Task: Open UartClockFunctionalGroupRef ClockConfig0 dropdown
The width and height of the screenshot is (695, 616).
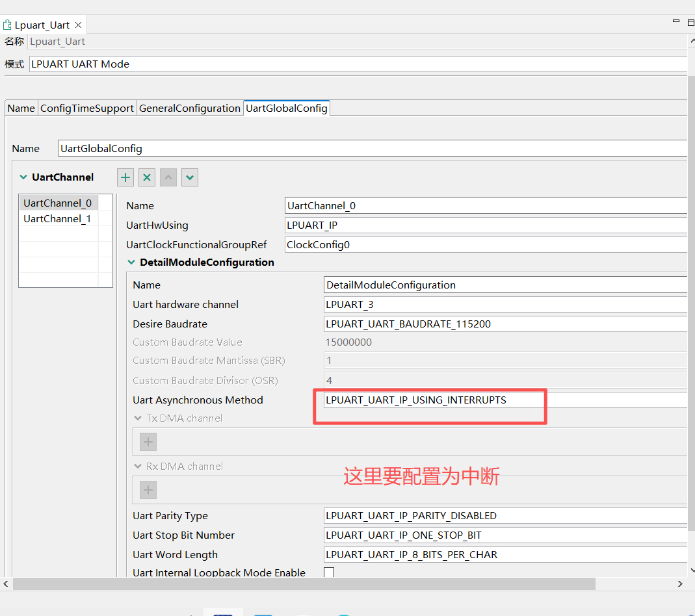Action: pos(486,245)
